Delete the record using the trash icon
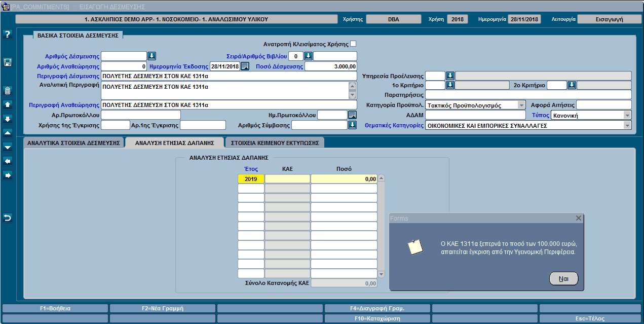The image size is (644, 324). (7, 91)
